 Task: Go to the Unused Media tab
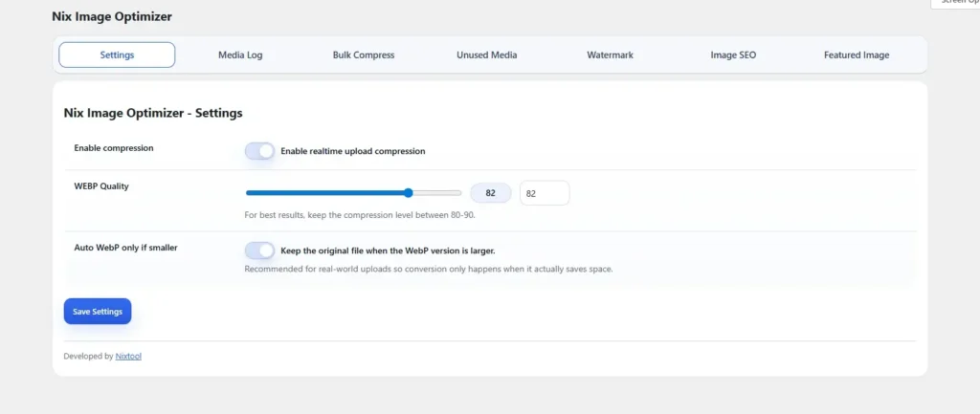(487, 54)
